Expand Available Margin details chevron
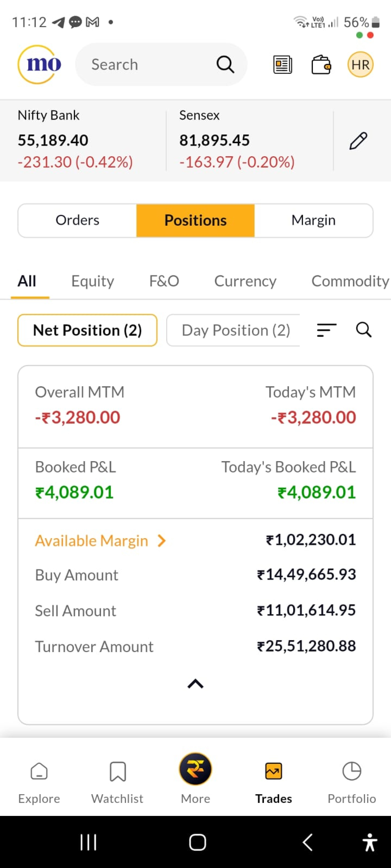Image resolution: width=391 pixels, height=868 pixels. (x=162, y=541)
